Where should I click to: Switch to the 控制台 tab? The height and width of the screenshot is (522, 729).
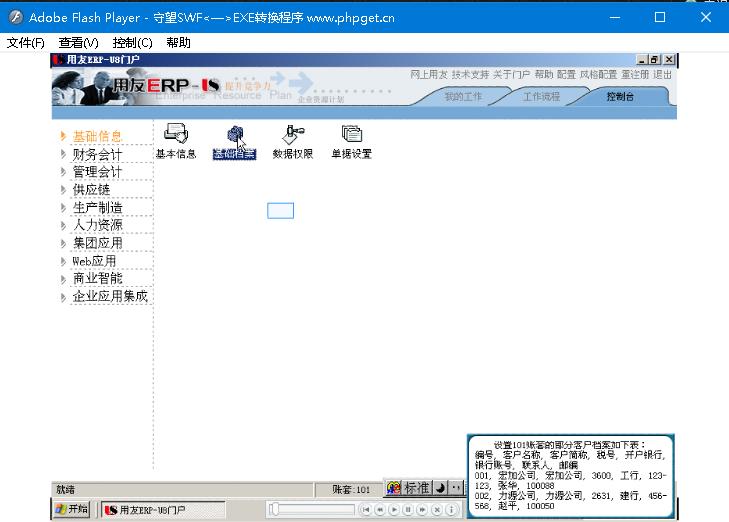tap(620, 97)
